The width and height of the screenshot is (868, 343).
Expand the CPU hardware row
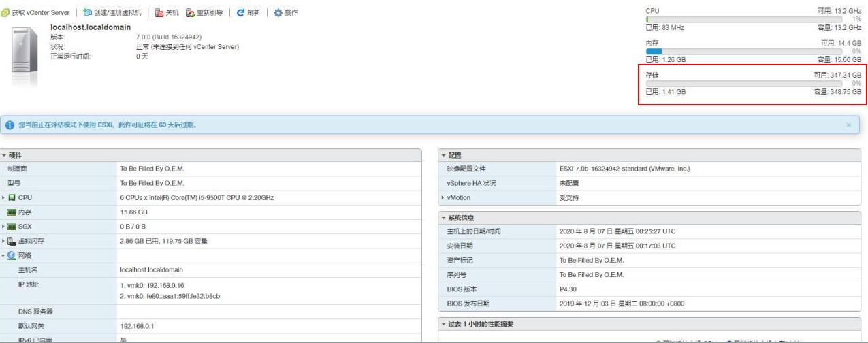pos(3,197)
